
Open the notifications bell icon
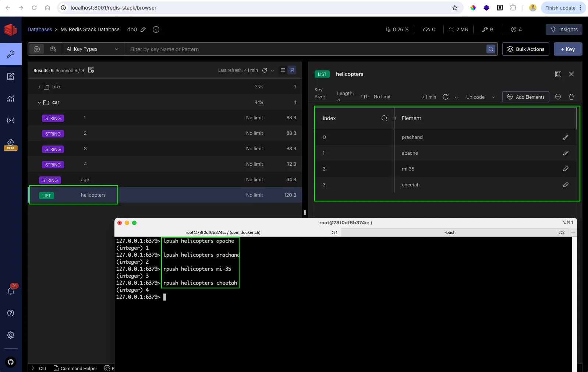pos(11,291)
